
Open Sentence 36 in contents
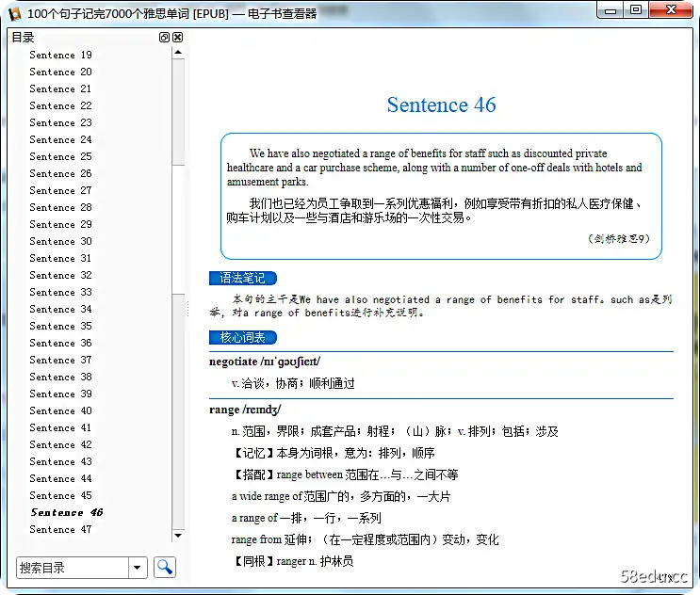60,343
